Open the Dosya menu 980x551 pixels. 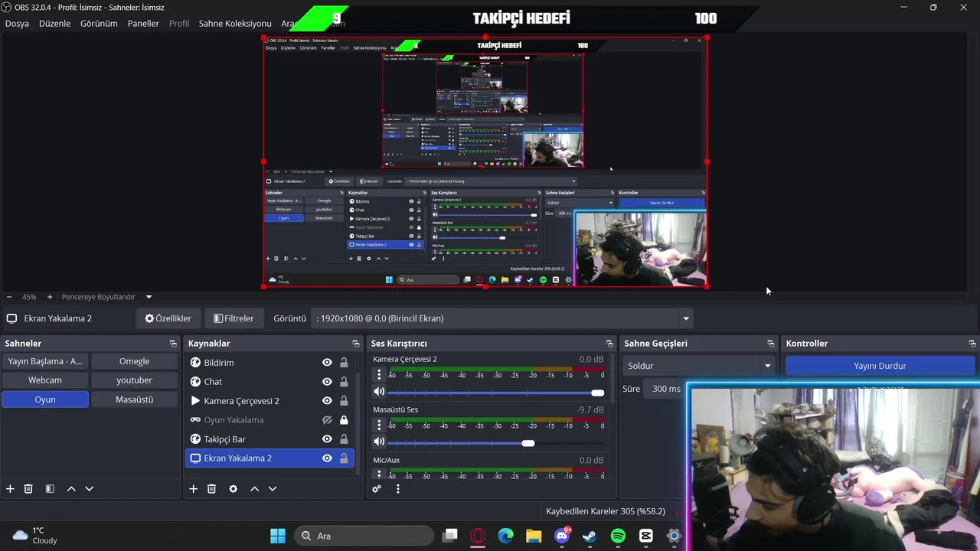(17, 24)
